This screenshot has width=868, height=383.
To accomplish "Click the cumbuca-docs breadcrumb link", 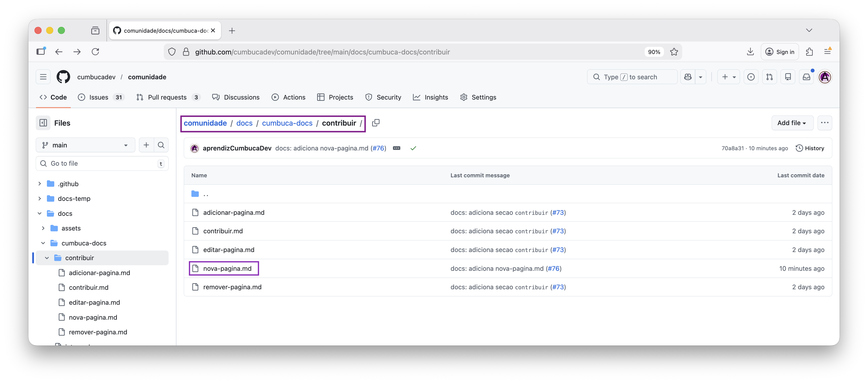I will 287,123.
